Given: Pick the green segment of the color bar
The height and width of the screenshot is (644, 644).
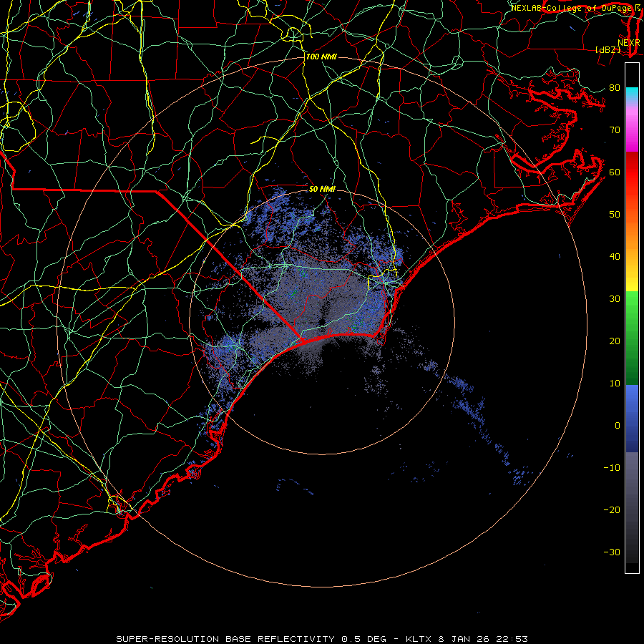Looking at the screenshot, I should pyautogui.click(x=632, y=338).
